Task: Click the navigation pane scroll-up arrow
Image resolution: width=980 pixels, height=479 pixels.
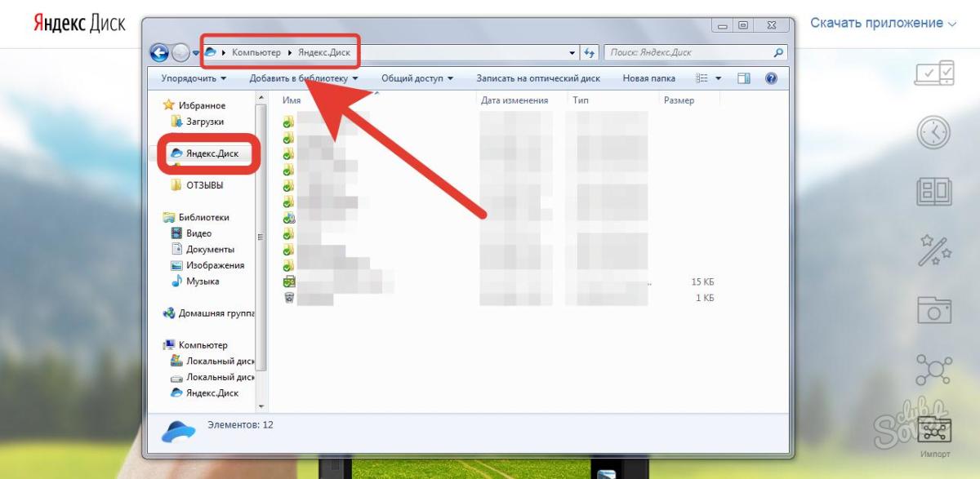Action: point(261,98)
